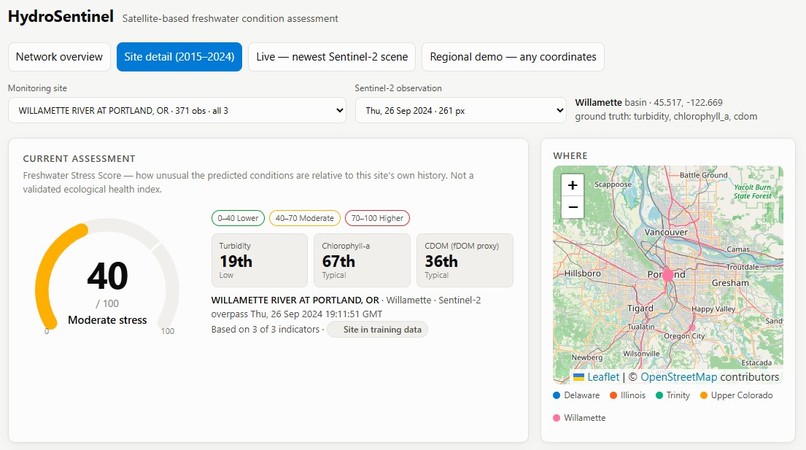This screenshot has height=450, width=806.
Task: Zoom out on the map
Action: (x=573, y=207)
